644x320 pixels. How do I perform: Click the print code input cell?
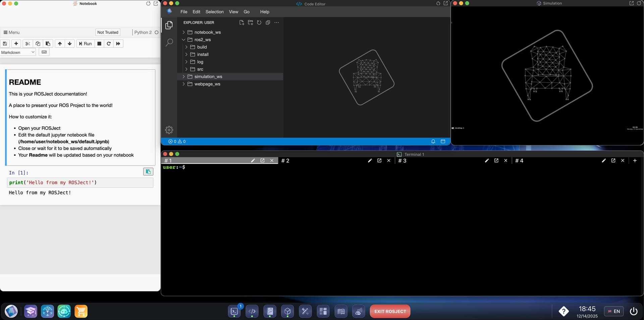(80, 183)
